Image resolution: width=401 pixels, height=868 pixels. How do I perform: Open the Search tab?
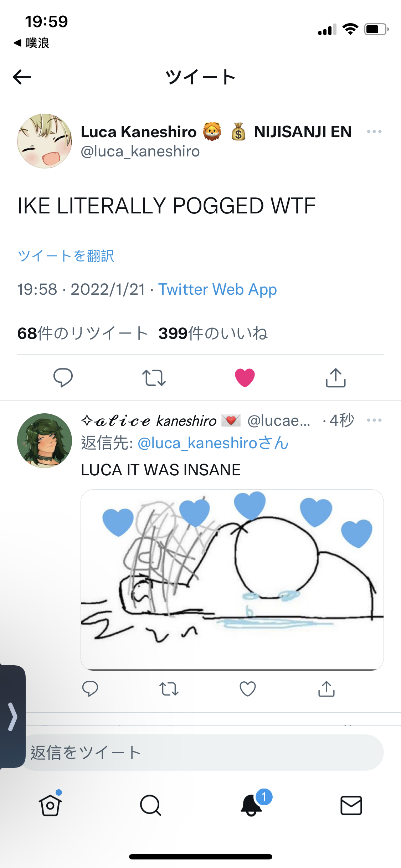click(x=150, y=805)
